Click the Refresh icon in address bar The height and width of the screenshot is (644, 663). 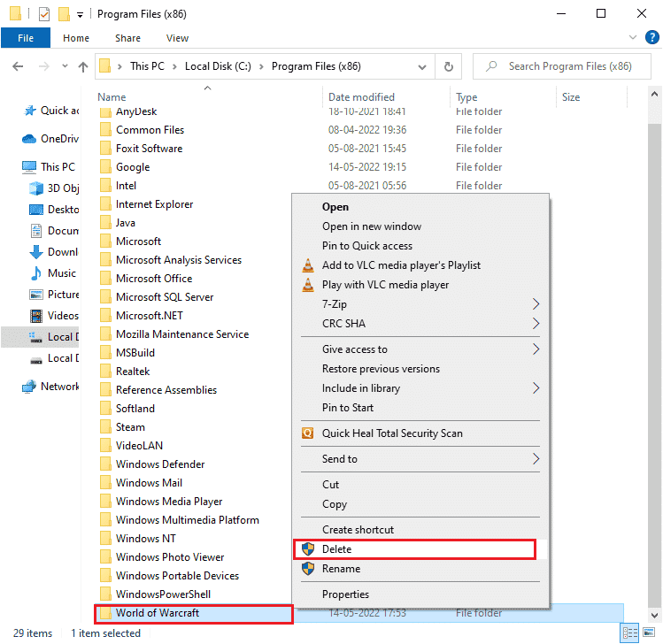pos(449,66)
